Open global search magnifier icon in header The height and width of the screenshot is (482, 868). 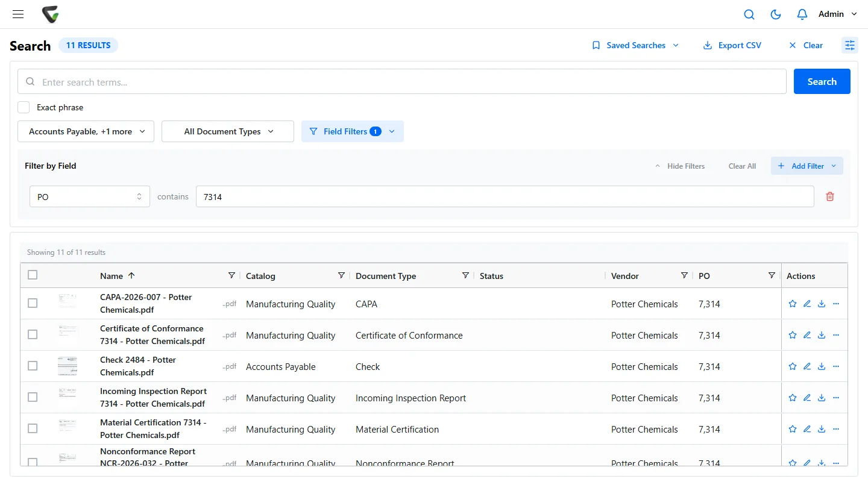point(749,14)
